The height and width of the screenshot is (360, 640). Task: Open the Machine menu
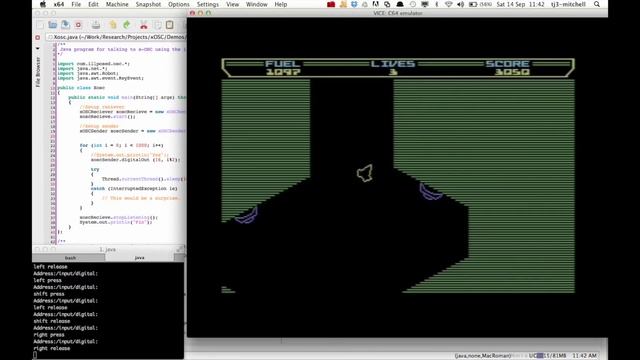click(x=117, y=4)
